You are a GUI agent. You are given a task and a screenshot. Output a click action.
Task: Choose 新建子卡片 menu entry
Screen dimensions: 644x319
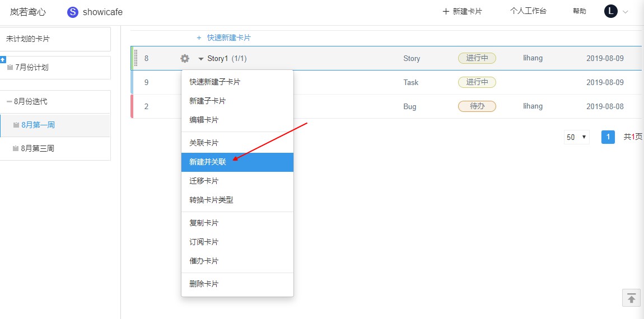tap(237, 101)
